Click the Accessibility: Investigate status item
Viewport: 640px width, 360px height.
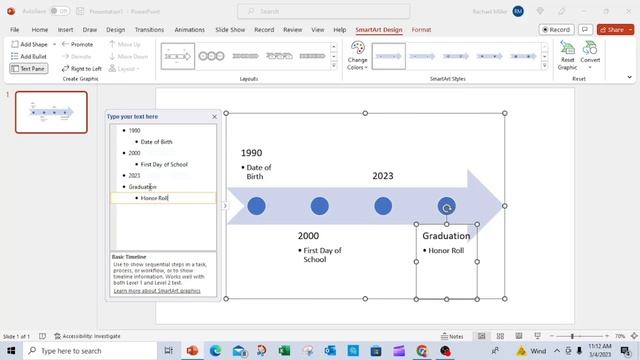(x=87, y=336)
